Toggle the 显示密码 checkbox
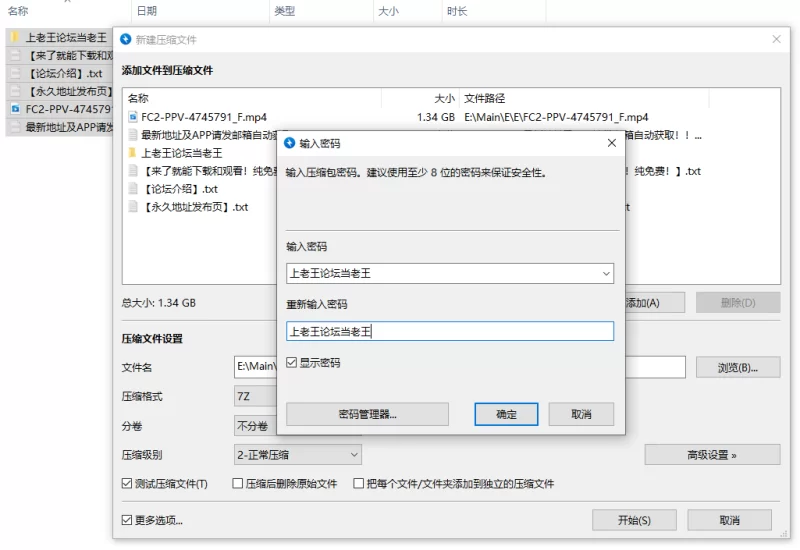The image size is (800, 550). (291, 362)
